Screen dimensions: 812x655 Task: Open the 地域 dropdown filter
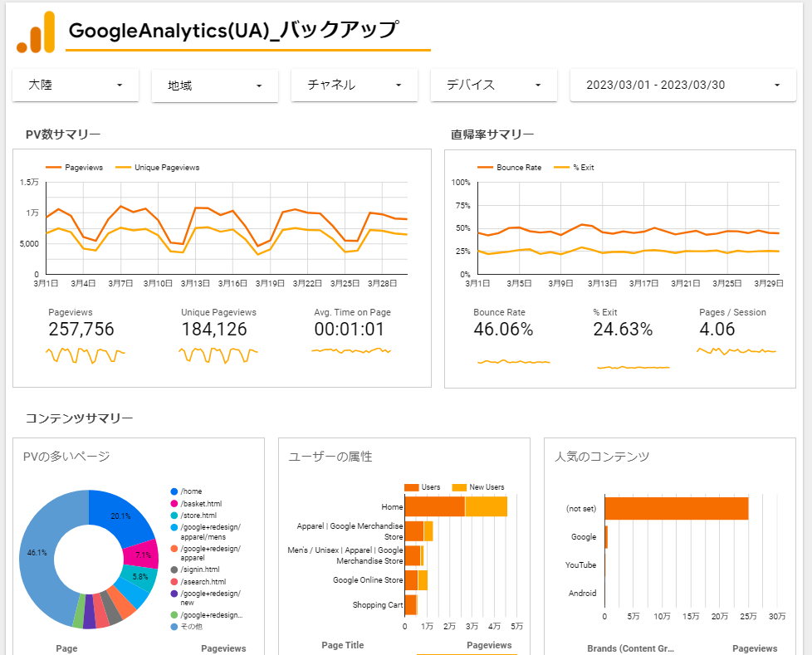click(x=215, y=86)
